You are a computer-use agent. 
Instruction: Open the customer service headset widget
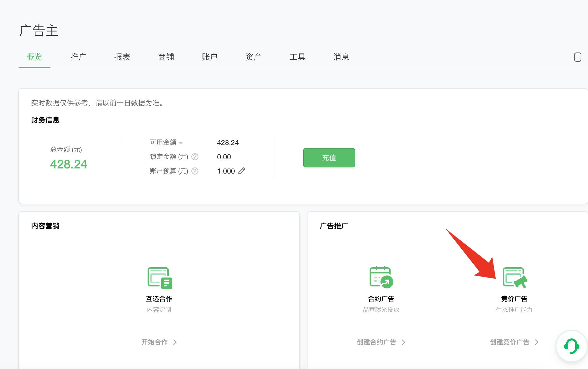572,346
